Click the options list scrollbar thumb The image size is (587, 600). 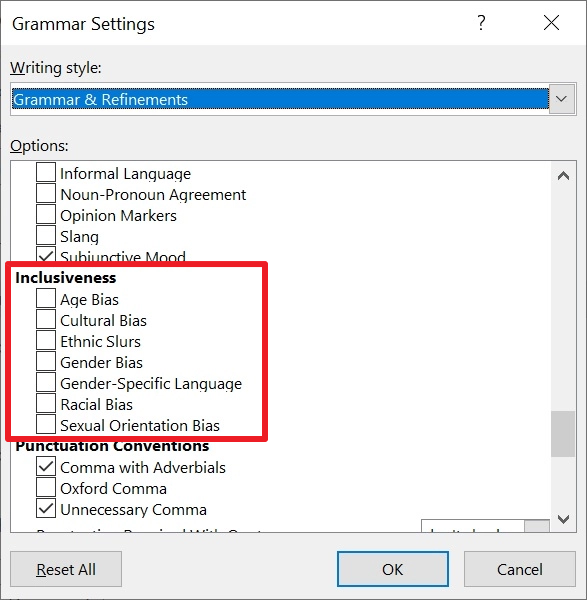(563, 434)
